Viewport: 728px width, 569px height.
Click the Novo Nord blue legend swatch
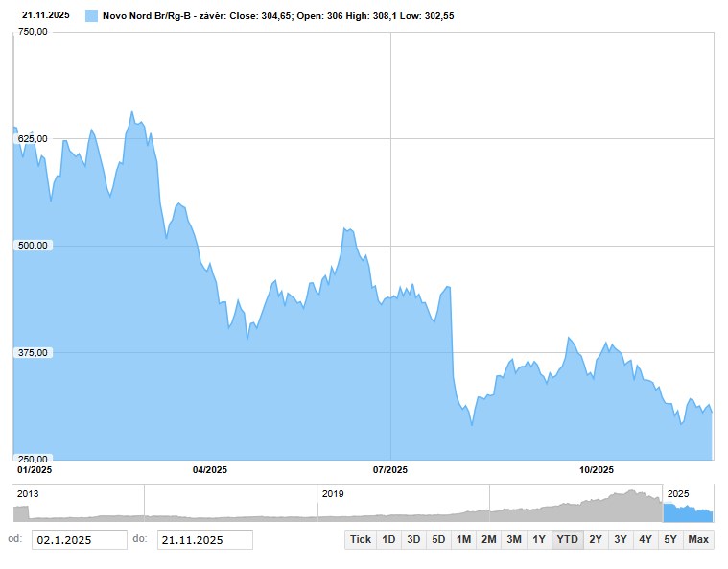(x=91, y=15)
